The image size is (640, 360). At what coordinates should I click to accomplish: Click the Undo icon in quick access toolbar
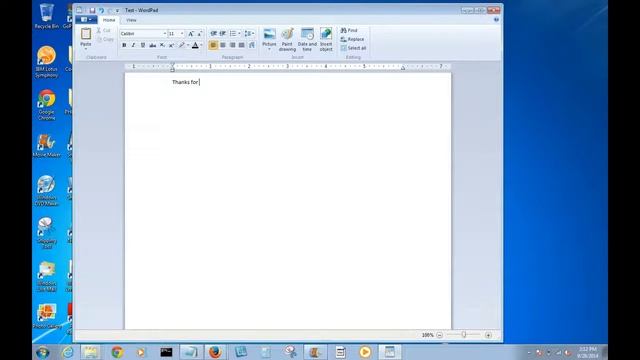tap(101, 10)
